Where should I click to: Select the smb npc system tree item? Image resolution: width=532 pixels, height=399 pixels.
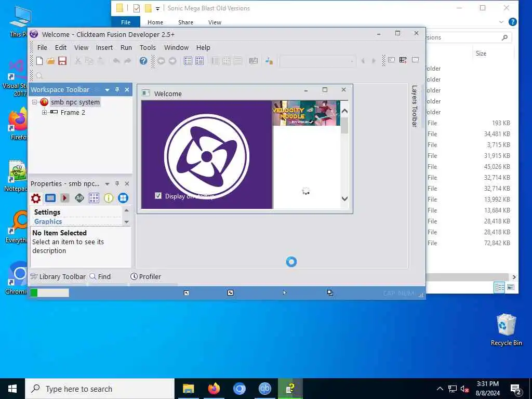click(x=75, y=102)
